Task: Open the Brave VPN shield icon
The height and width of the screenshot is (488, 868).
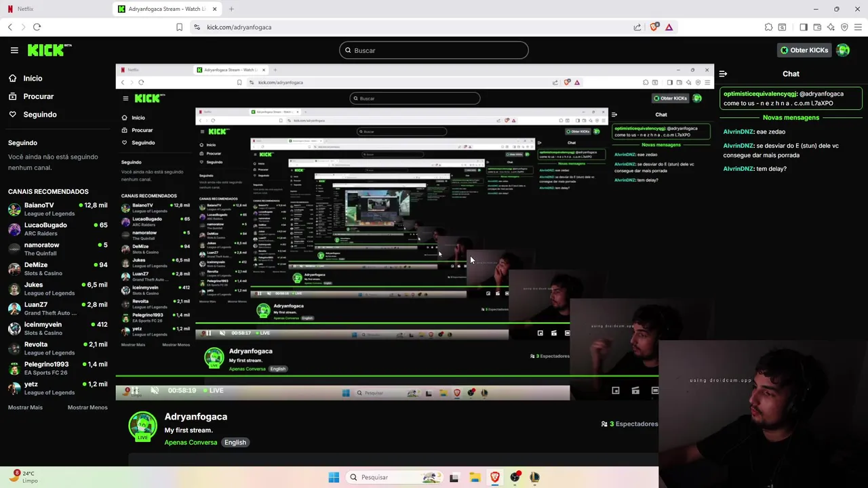Action: [844, 27]
